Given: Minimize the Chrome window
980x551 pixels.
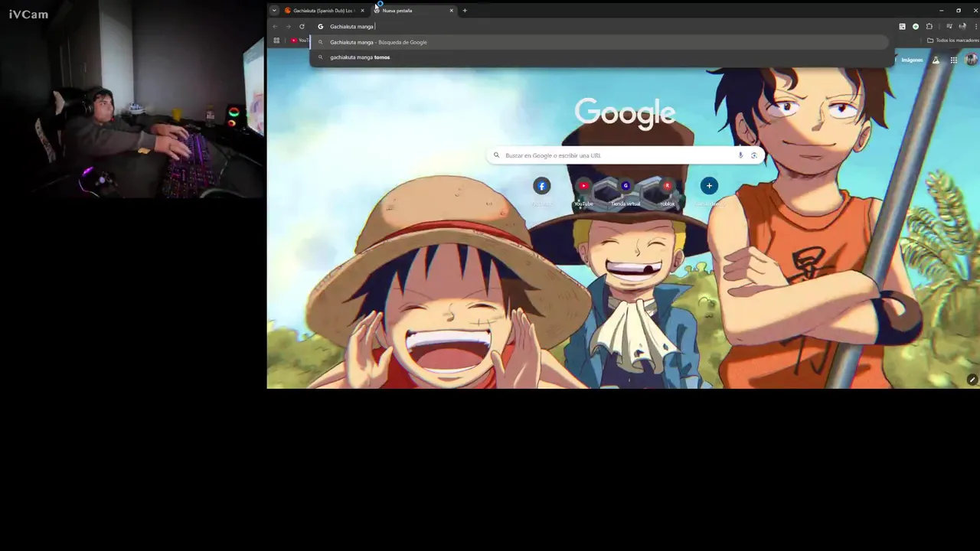Looking at the screenshot, I should pyautogui.click(x=941, y=11).
